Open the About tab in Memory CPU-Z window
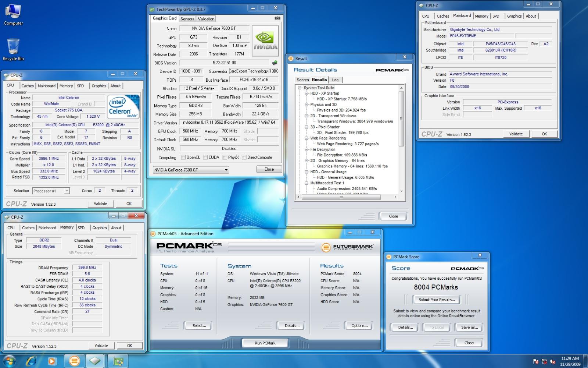588x368 pixels. pyautogui.click(x=116, y=228)
